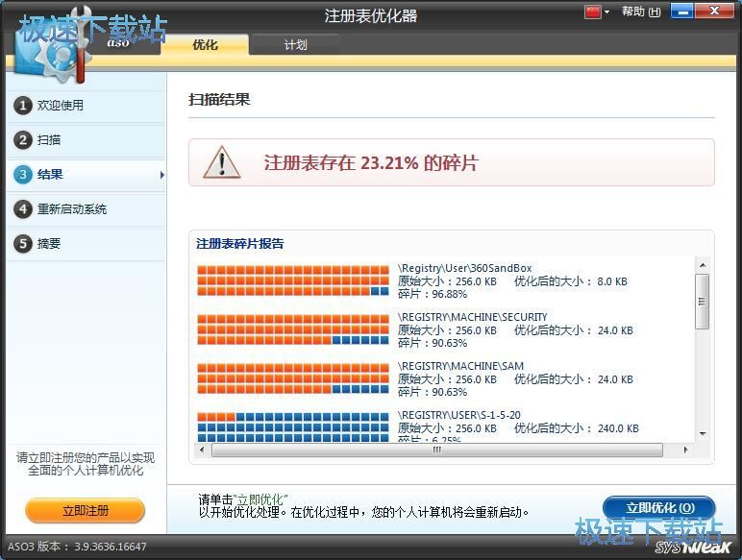Open the 帮助 (H) menu
The width and height of the screenshot is (742, 560).
pos(641,12)
